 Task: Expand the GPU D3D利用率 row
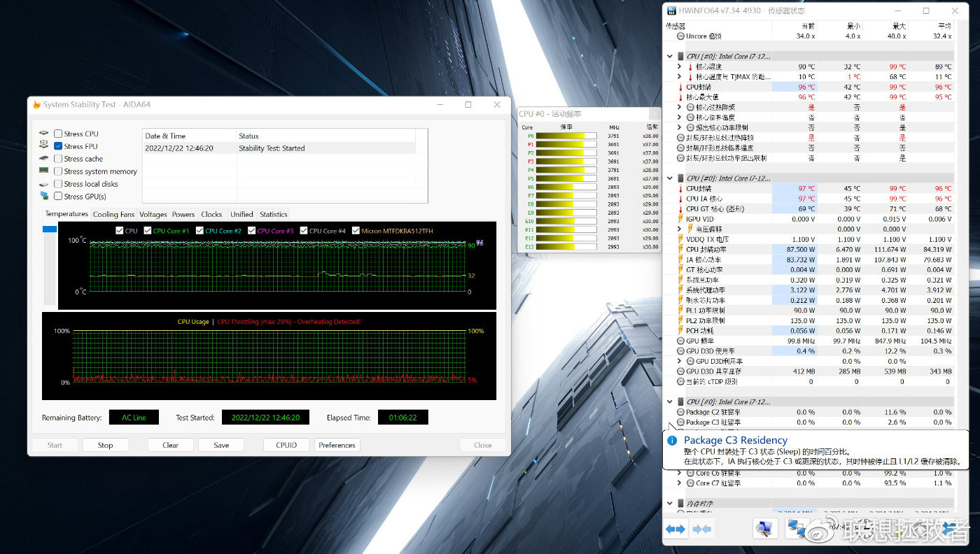coord(679,361)
